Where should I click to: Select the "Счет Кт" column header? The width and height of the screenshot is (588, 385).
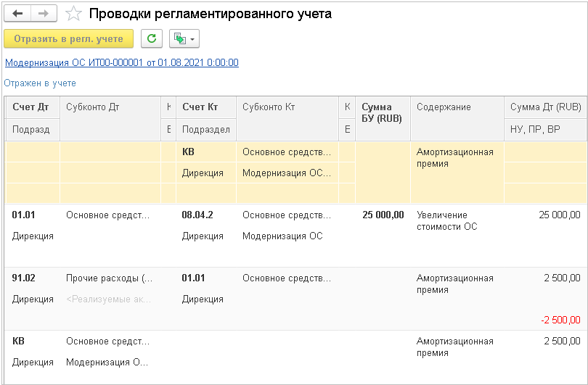click(x=200, y=107)
